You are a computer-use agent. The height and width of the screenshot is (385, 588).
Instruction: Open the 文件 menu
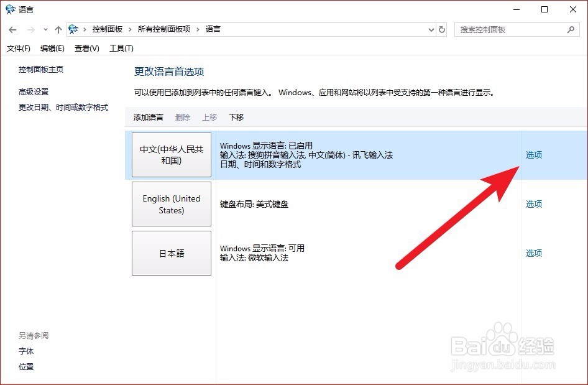[19, 48]
